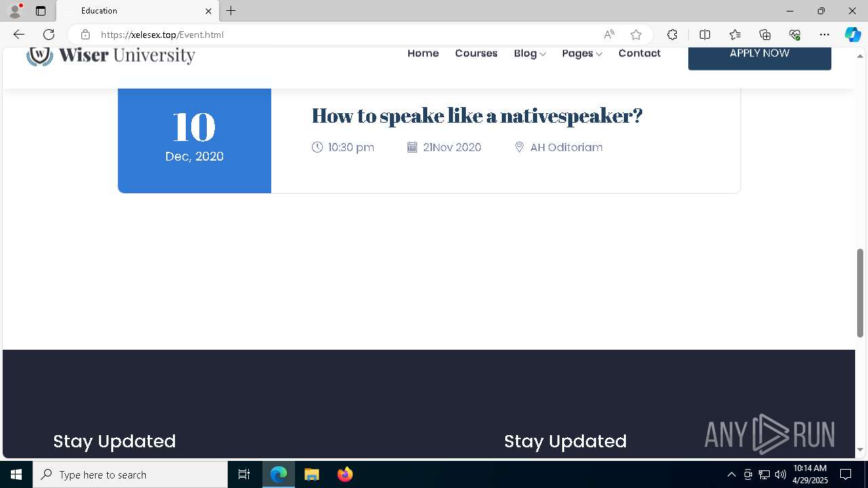868x488 pixels.
Task: Close the Education tab
Action: click(x=208, y=11)
